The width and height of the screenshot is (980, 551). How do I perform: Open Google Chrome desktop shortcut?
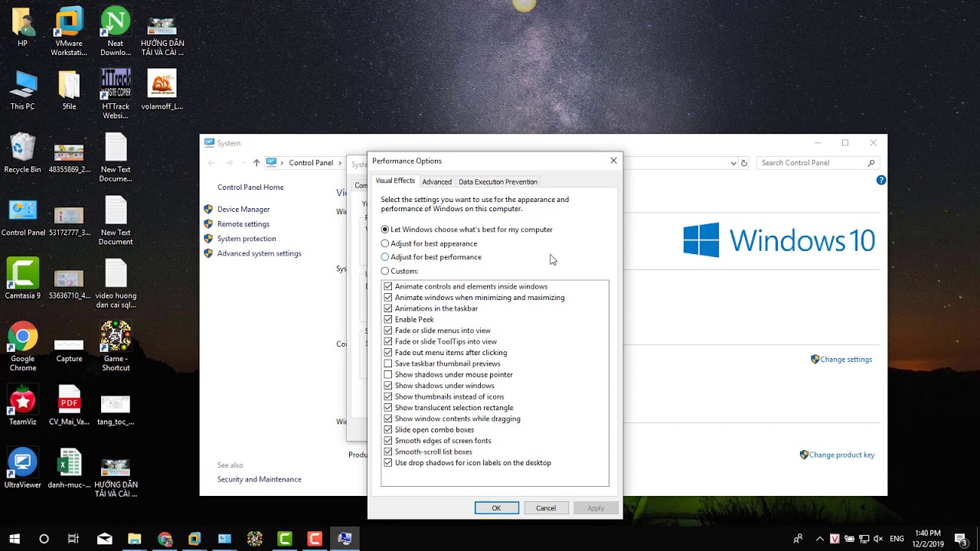click(23, 346)
